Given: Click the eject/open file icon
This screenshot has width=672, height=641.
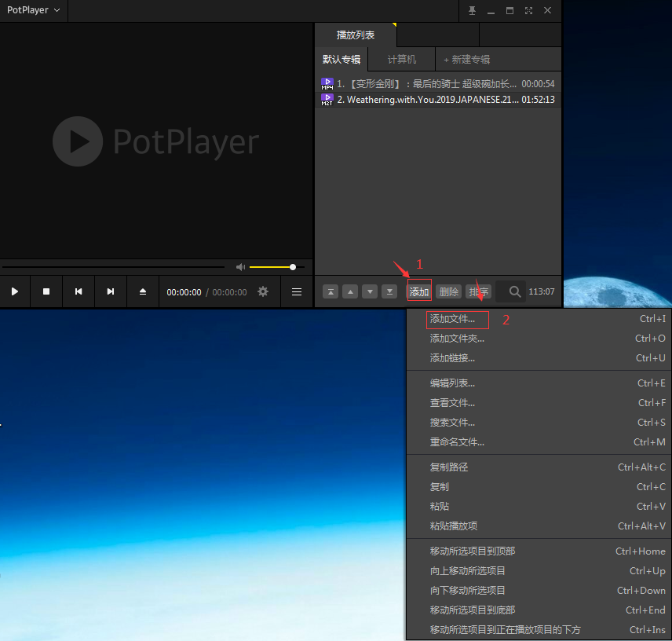Looking at the screenshot, I should tap(143, 291).
